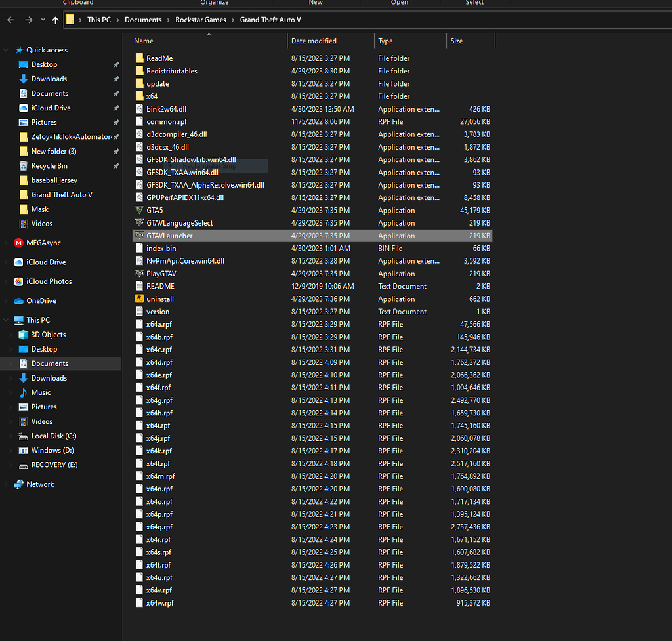Navigate up one level with the up arrow
The width and height of the screenshot is (672, 641).
point(55,20)
